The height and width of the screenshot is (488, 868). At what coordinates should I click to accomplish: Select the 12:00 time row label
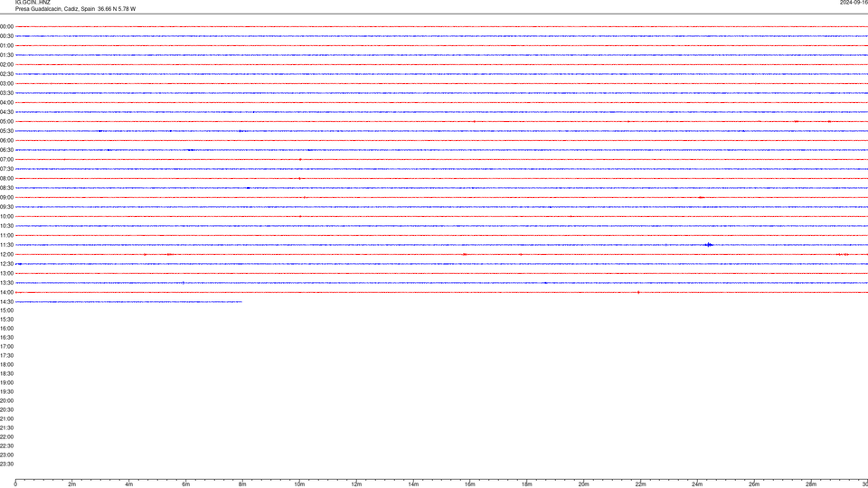pos(6,255)
